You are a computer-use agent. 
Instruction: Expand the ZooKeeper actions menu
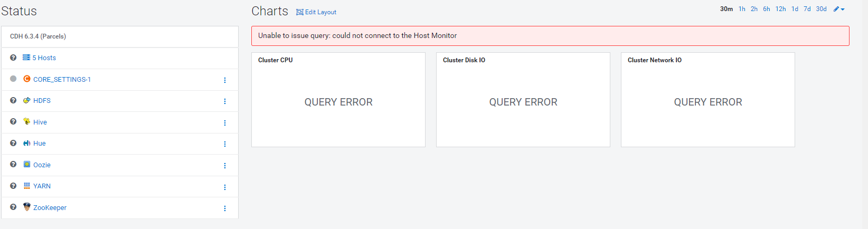225,208
